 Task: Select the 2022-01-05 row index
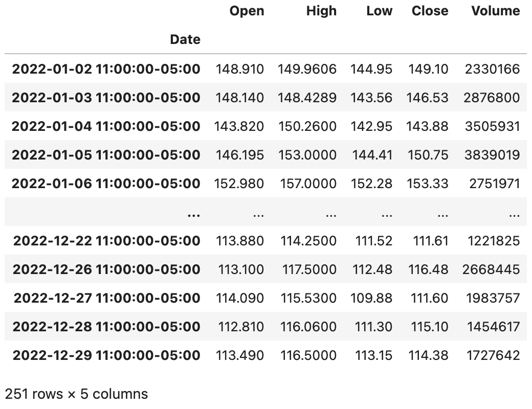coord(106,155)
